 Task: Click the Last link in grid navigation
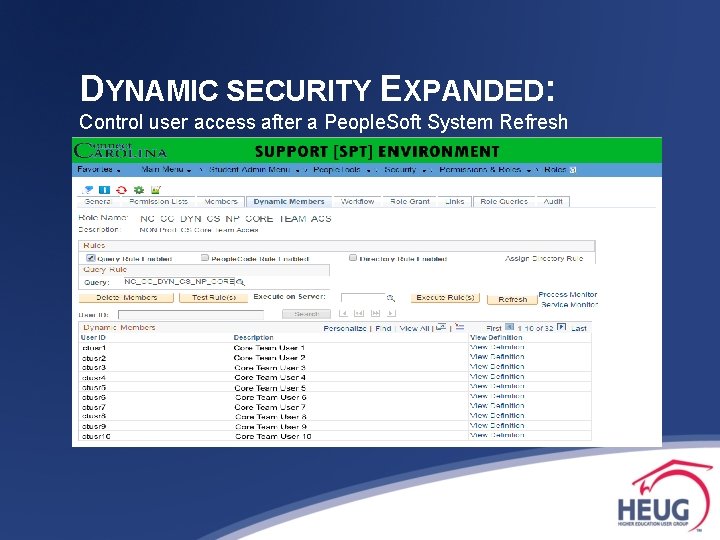(579, 328)
